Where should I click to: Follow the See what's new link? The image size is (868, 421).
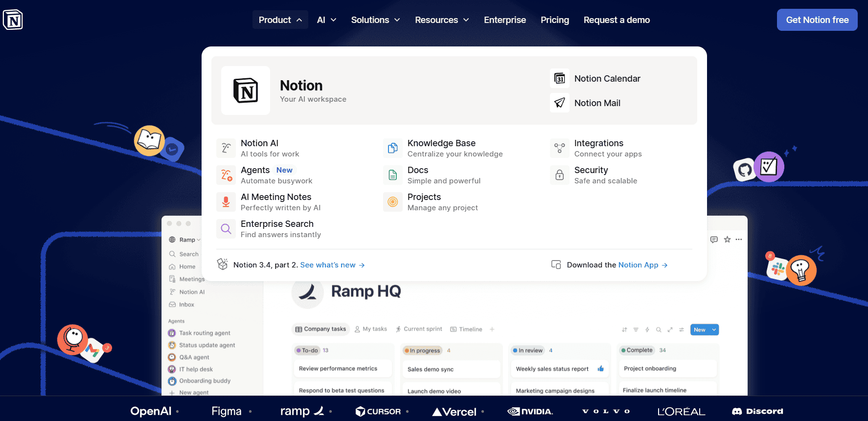click(333, 265)
